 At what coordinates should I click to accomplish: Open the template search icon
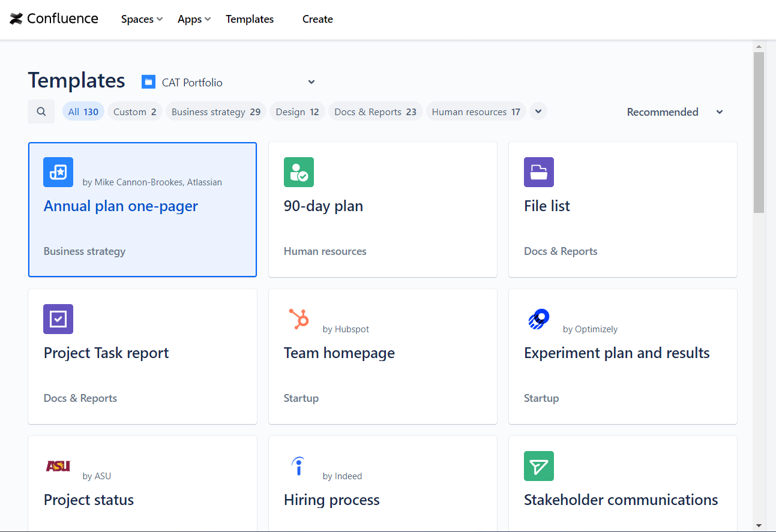(x=41, y=111)
